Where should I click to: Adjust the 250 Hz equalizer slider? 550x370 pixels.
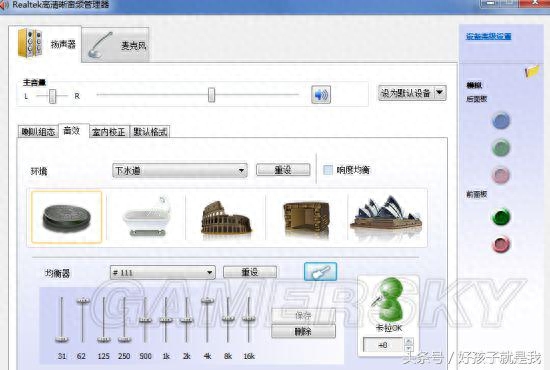pyautogui.click(x=125, y=339)
